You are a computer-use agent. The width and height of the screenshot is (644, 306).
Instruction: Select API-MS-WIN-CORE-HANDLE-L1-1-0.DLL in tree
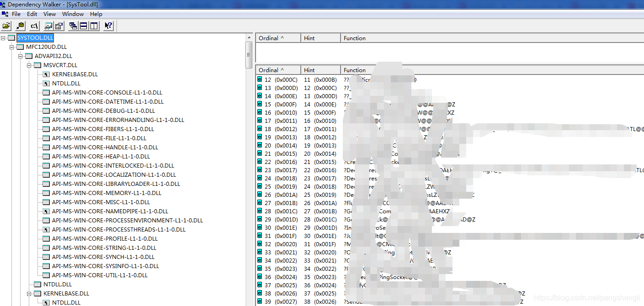105,148
